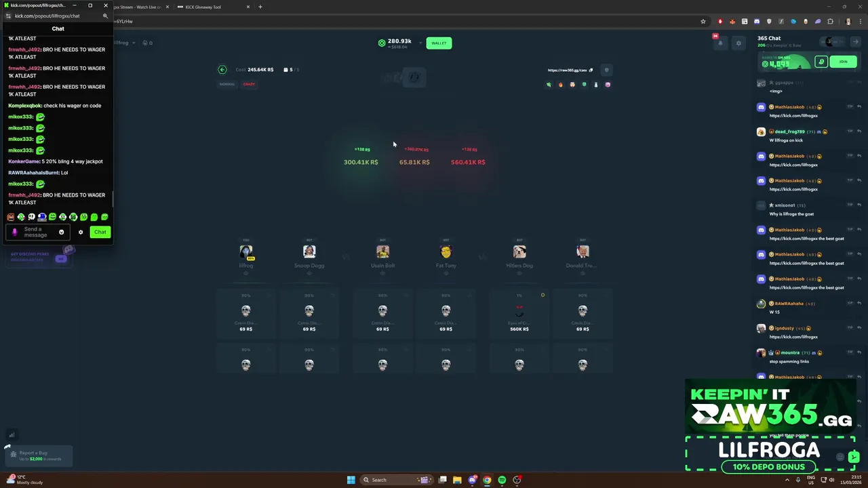Viewport: 868px width, 488px height.
Task: Select the Snoop Dogg bot avatar
Action: [309, 251]
